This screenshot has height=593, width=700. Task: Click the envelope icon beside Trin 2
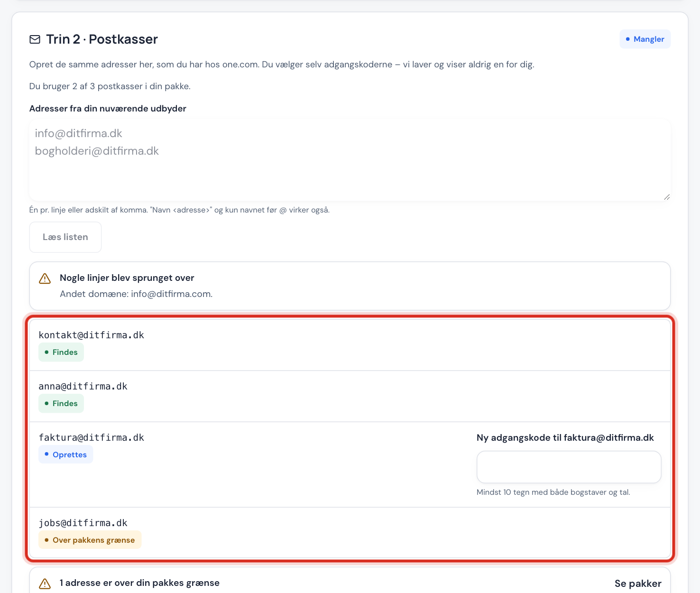pyautogui.click(x=35, y=39)
